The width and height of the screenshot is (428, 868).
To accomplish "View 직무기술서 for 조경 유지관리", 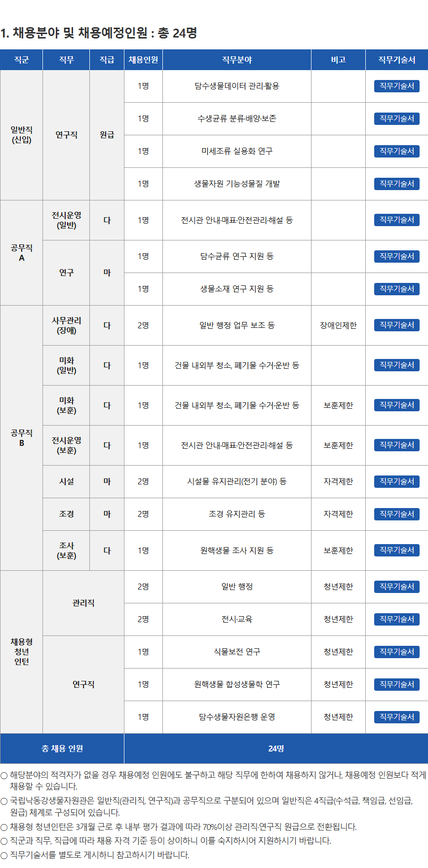I will [396, 514].
